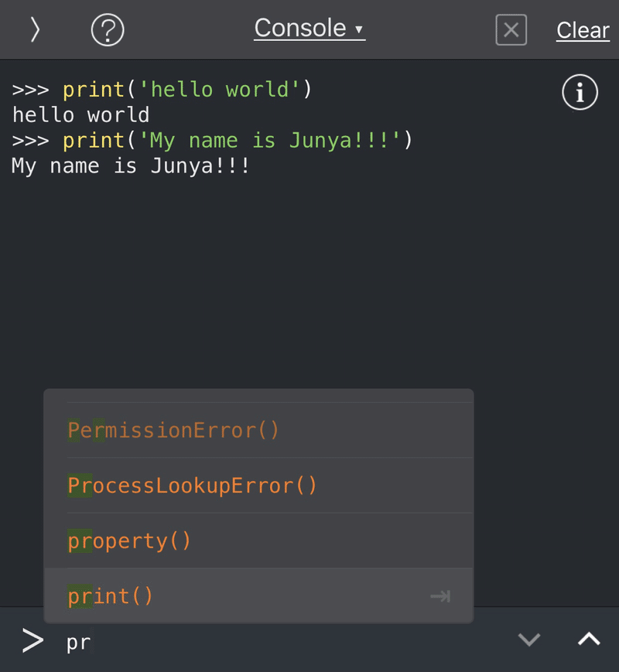Tap the input field showing 'pr'
The image size is (619, 672).
(x=78, y=640)
